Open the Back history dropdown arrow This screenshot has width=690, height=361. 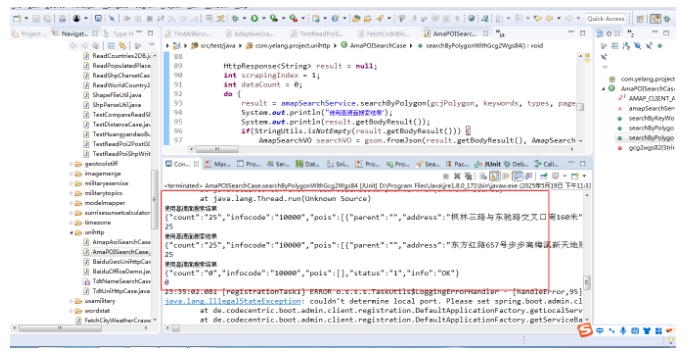(x=558, y=18)
